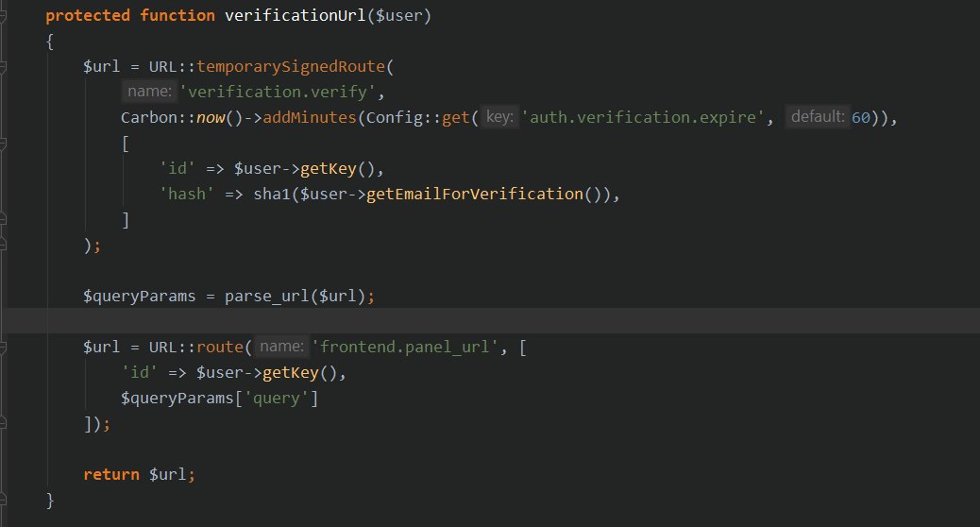The image size is (980, 527).
Task: Click the addMinutes method call
Action: point(310,117)
